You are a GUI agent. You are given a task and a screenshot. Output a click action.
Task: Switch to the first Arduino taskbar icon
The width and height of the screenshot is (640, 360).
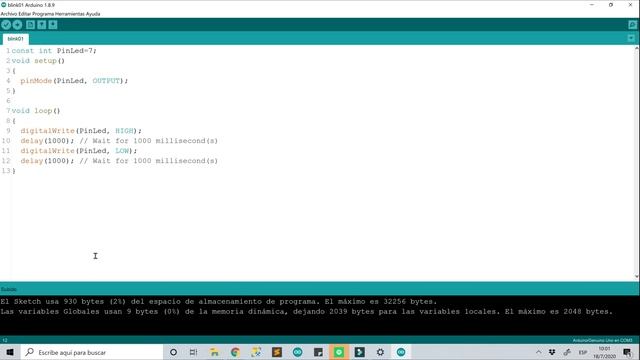[298, 352]
